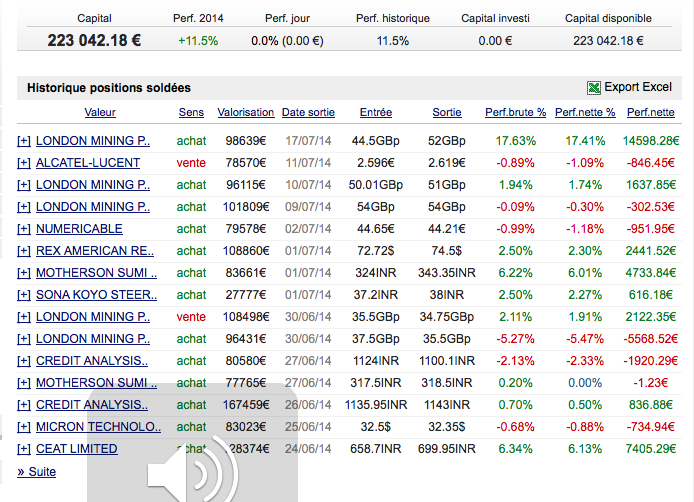694x502 pixels.
Task: Sort by Perf.brute % column
Action: pyautogui.click(x=516, y=112)
